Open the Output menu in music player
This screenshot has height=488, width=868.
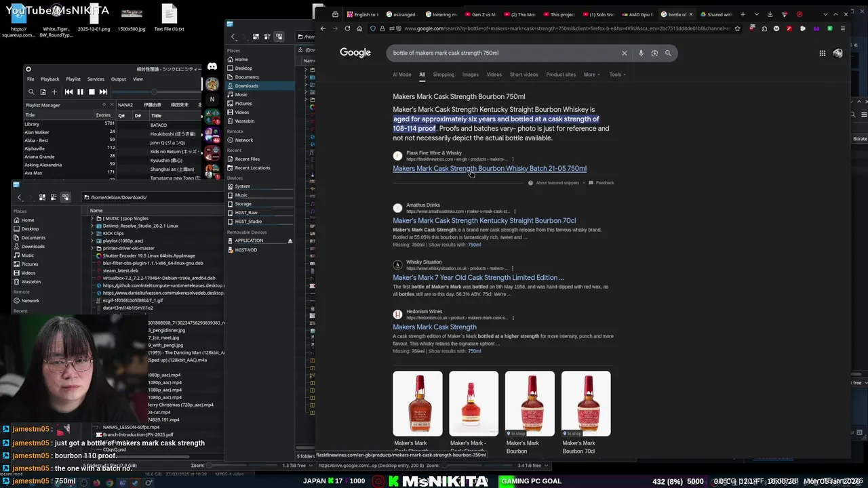119,79
